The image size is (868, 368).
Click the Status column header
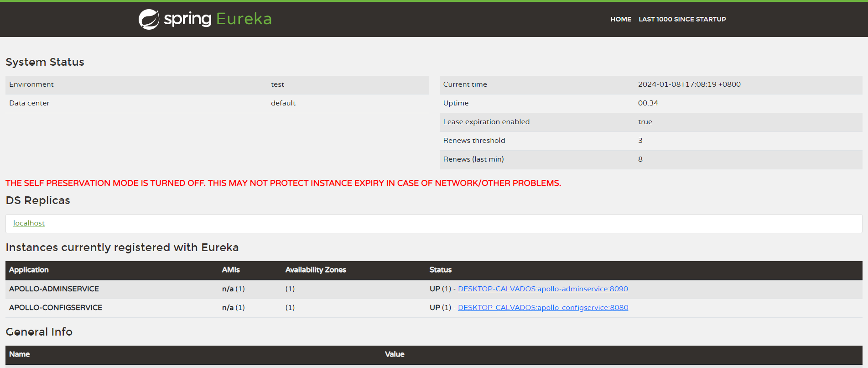(x=440, y=270)
